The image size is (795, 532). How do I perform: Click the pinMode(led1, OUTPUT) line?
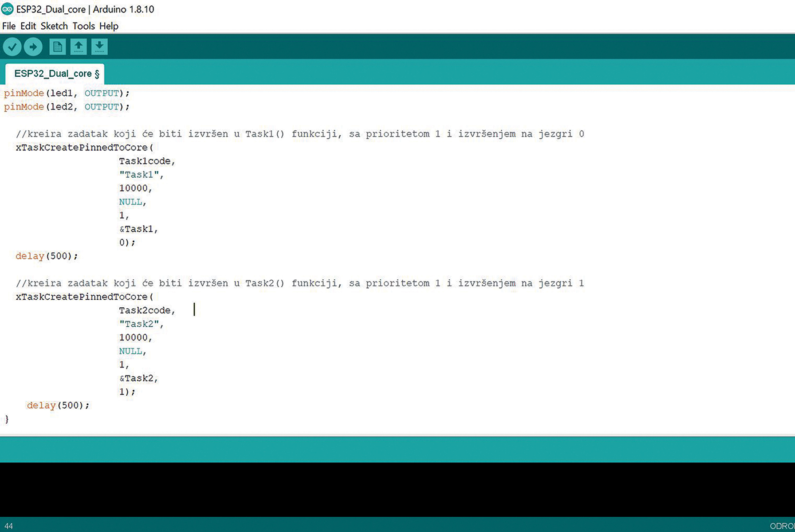tap(67, 94)
